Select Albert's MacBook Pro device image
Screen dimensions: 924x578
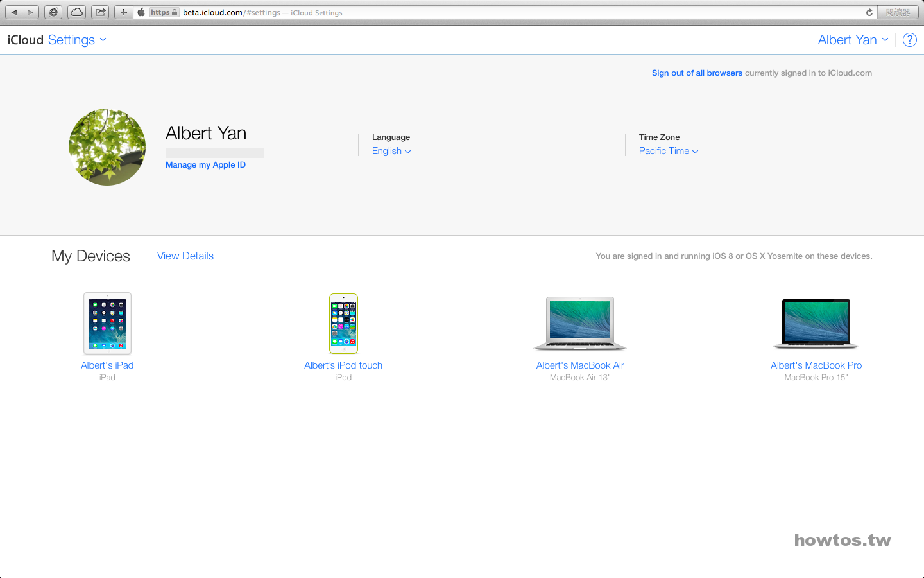(816, 324)
